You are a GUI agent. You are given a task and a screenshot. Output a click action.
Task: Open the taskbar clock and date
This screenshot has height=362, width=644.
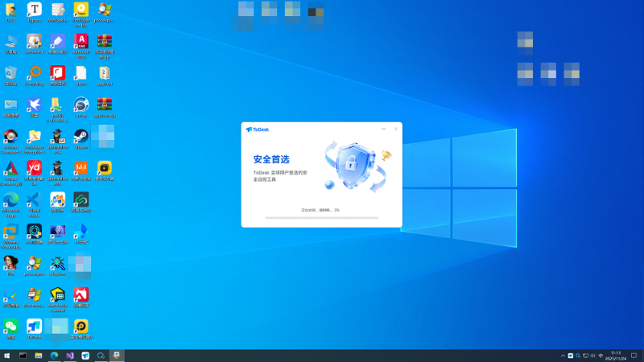point(616,355)
